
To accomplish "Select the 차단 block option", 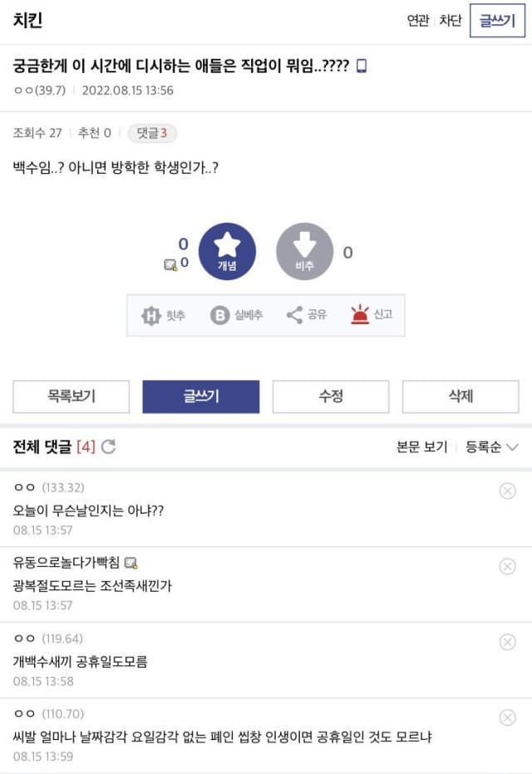I will tap(451, 21).
